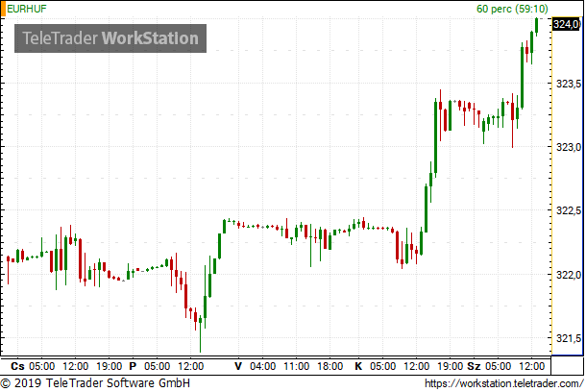Viewport: 586px width, 392px height.
Task: Select the 18:00 time axis label
Action: [330, 366]
